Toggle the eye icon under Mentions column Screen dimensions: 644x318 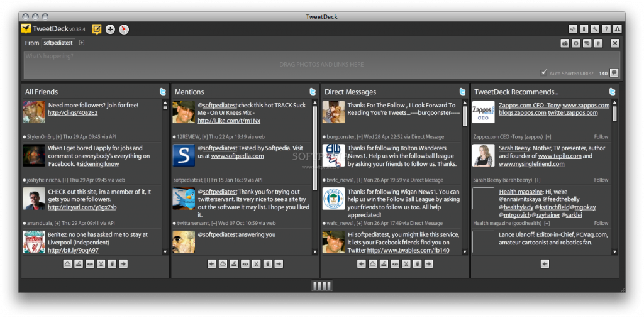pyautogui.click(x=245, y=264)
